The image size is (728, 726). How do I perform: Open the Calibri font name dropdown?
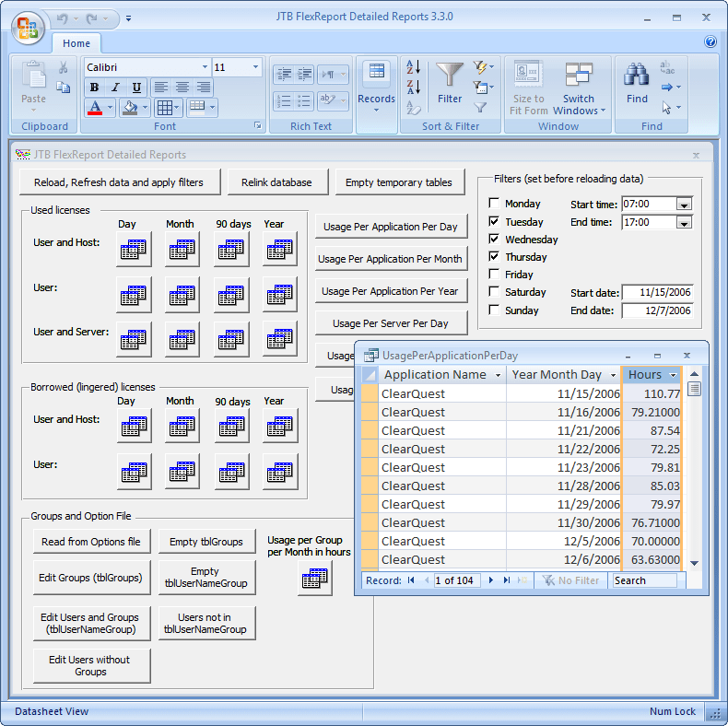coord(205,67)
